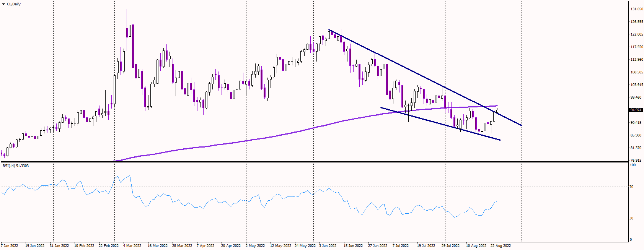This screenshot has height=250, width=644.
Task: Select the 122.005 price axis label
Action: pos(637,34)
